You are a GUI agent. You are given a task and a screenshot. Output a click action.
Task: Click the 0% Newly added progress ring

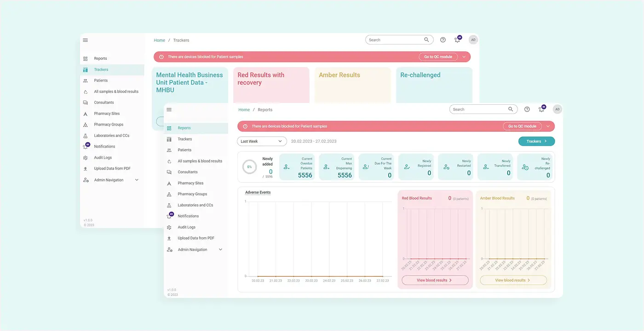[249, 167]
